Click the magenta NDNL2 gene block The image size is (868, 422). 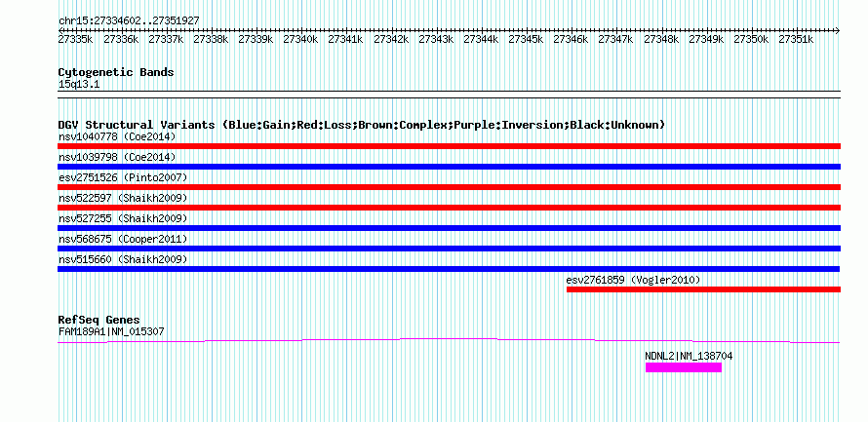pyautogui.click(x=684, y=367)
